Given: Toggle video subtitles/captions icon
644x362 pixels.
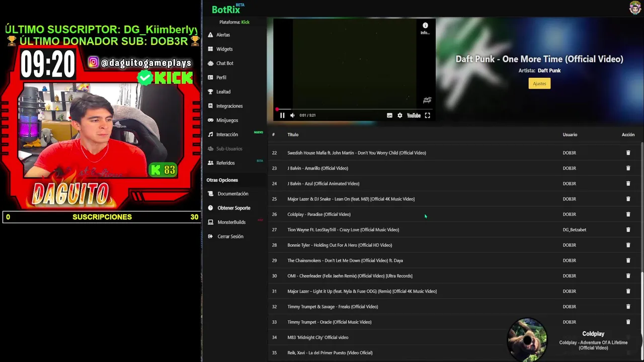Looking at the screenshot, I should (389, 116).
